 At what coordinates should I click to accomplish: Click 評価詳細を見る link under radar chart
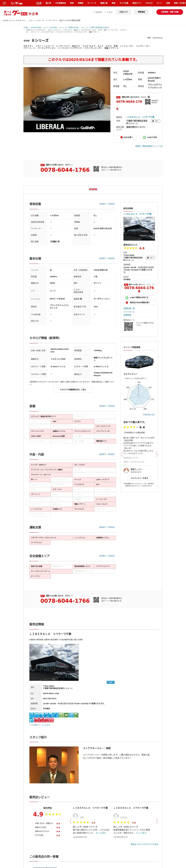pos(149,414)
